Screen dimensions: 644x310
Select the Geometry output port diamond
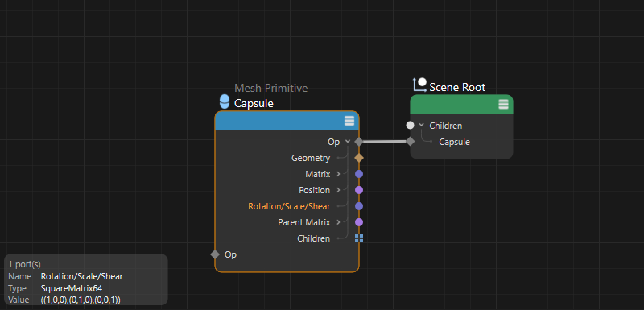click(x=359, y=158)
